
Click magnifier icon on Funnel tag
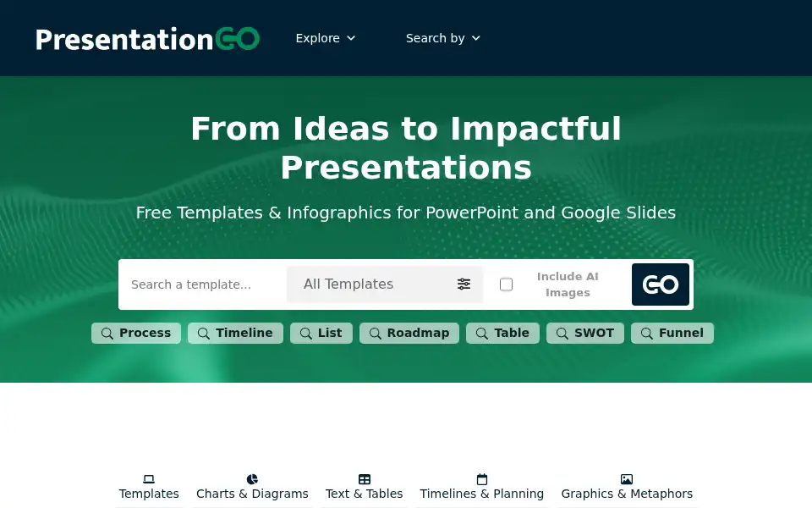coord(647,334)
